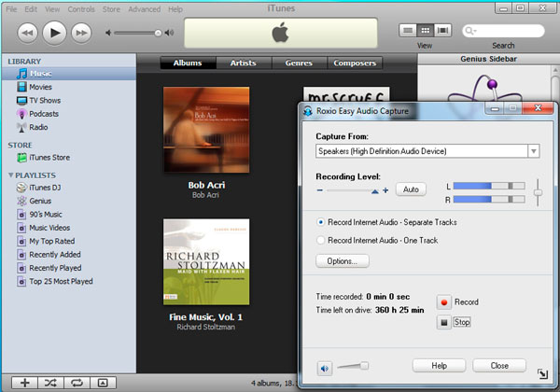Start playback with the iTunes play button
Screen dimensions: 560x392
tap(55, 33)
